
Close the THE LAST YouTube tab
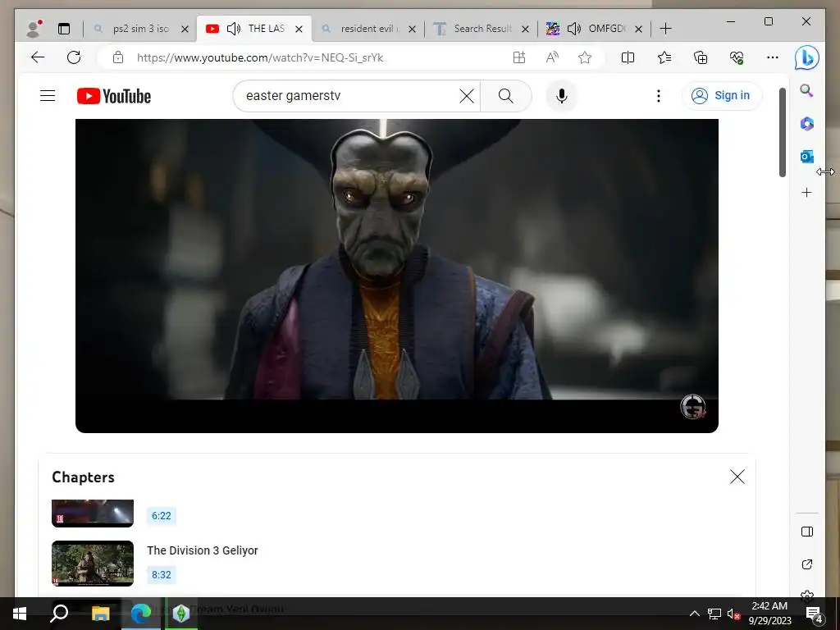[299, 29]
